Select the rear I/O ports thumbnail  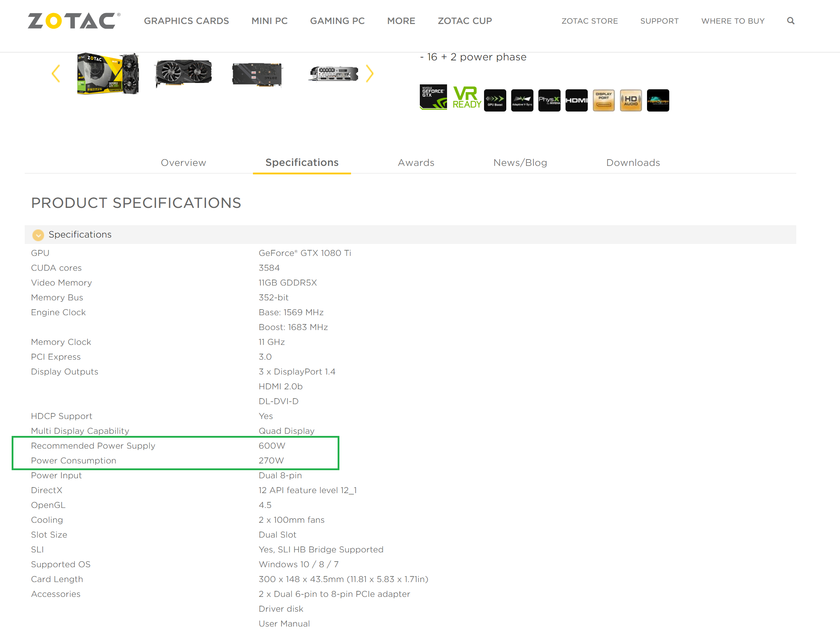point(333,74)
